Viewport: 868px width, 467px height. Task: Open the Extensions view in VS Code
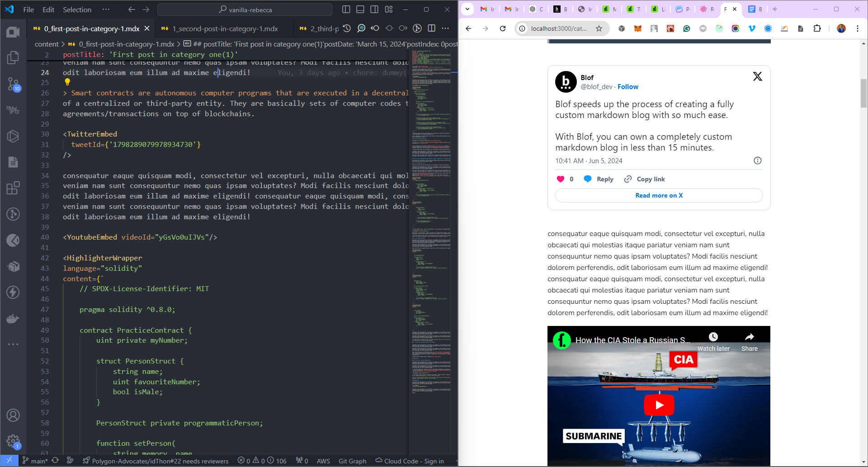[13, 188]
